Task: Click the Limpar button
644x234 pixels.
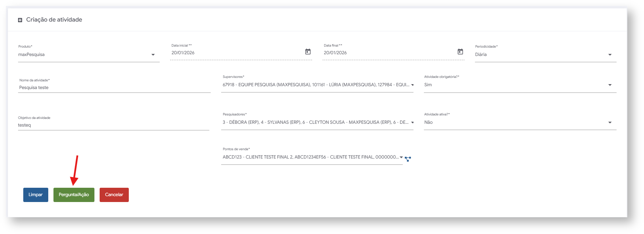Action: [x=36, y=195]
